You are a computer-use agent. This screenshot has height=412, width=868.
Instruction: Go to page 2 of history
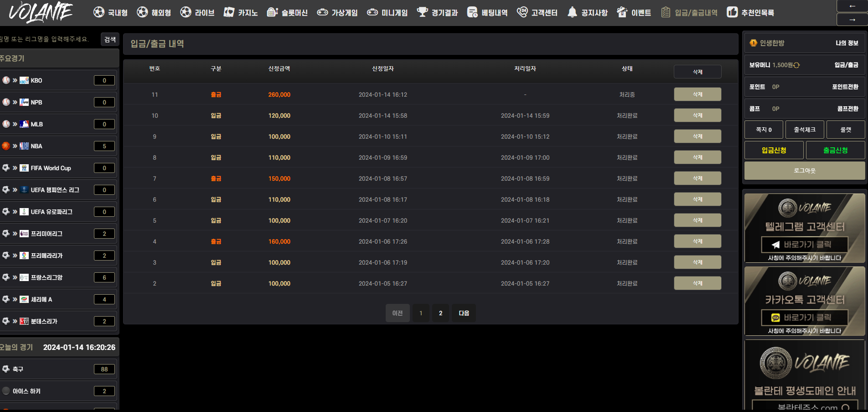pyautogui.click(x=440, y=313)
